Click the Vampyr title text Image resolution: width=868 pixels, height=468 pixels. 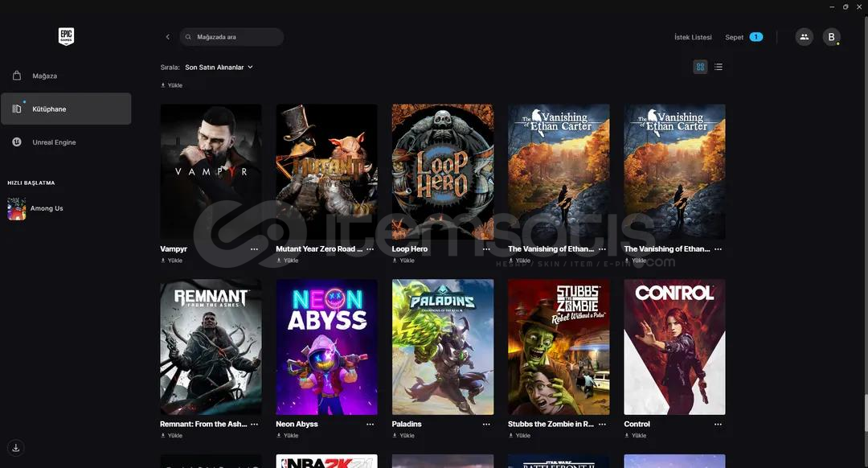pos(174,249)
